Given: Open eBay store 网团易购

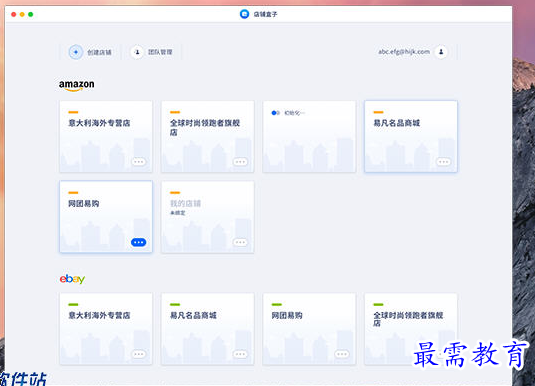Looking at the screenshot, I should tap(309, 329).
